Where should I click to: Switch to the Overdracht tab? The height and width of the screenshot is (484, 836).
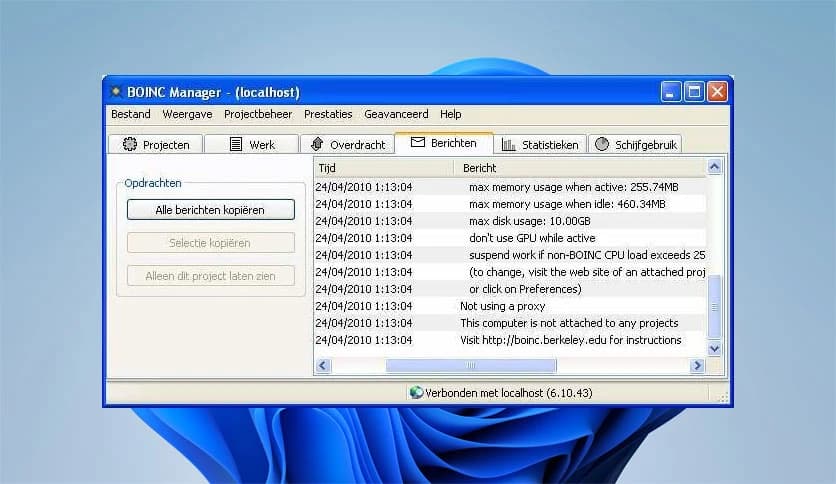click(x=348, y=144)
